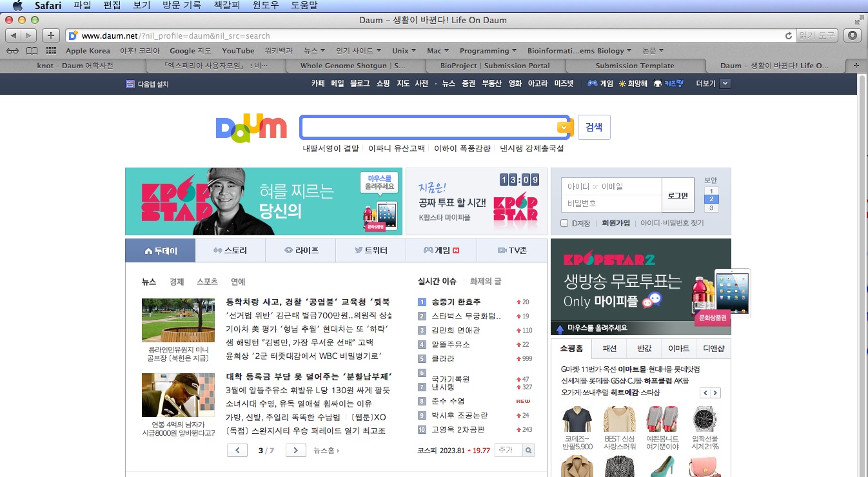This screenshot has width=868, height=477.
Task: Open the 뉴스 bookmarks folder
Action: point(314,50)
